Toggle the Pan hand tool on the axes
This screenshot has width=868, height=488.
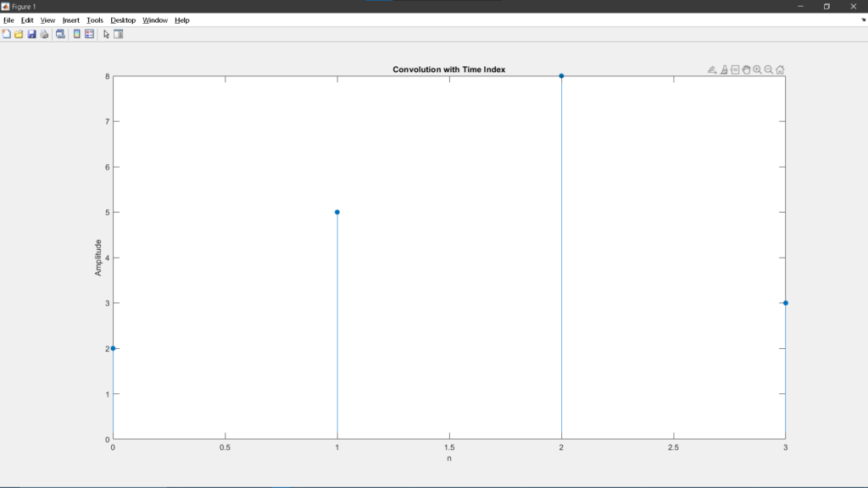tap(746, 69)
